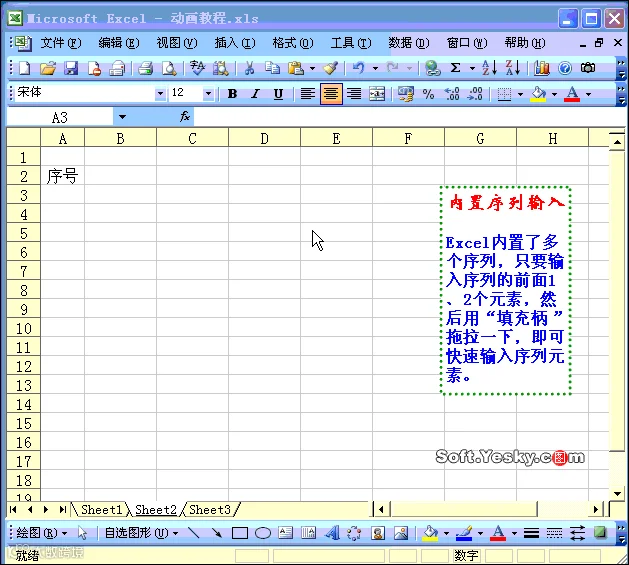Open the 插入(I) menu
629x565 pixels.
click(x=235, y=43)
